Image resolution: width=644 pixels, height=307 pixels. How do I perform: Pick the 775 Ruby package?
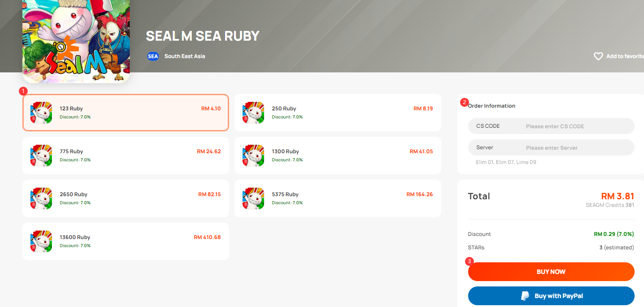tap(126, 156)
